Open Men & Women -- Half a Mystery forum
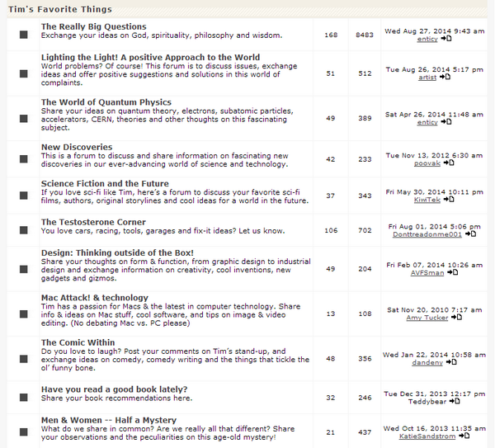Screen dimensions: 495x448 click(109, 420)
